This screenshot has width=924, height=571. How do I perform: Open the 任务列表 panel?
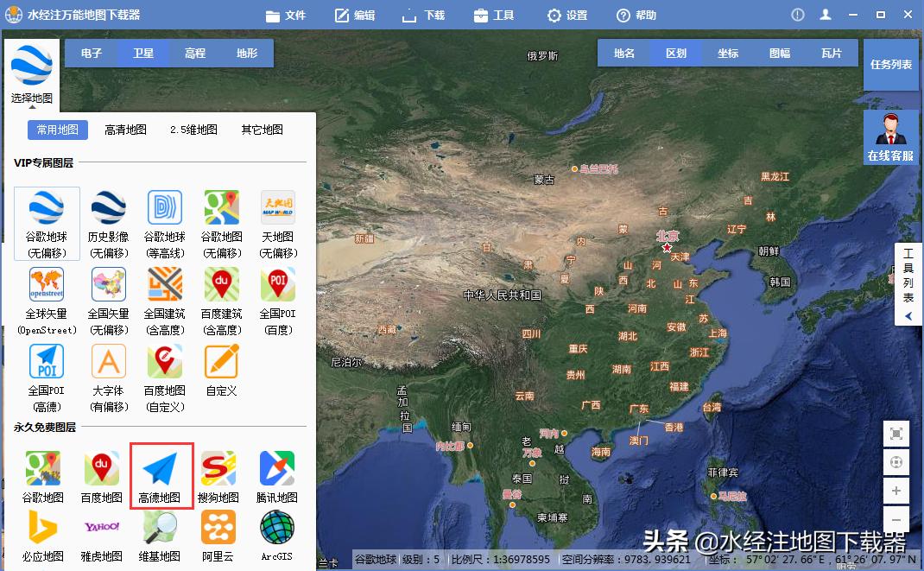[x=890, y=64]
